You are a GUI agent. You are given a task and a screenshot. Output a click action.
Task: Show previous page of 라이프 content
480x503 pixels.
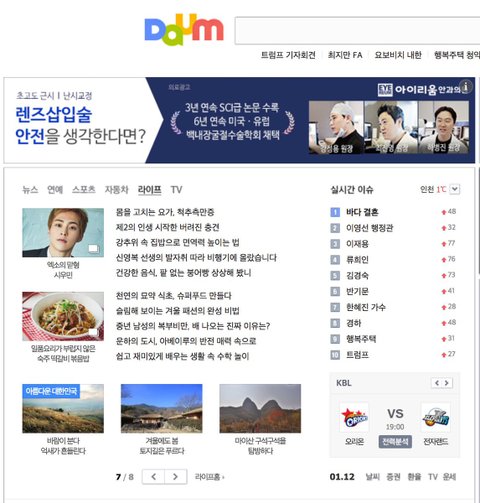coord(153,477)
